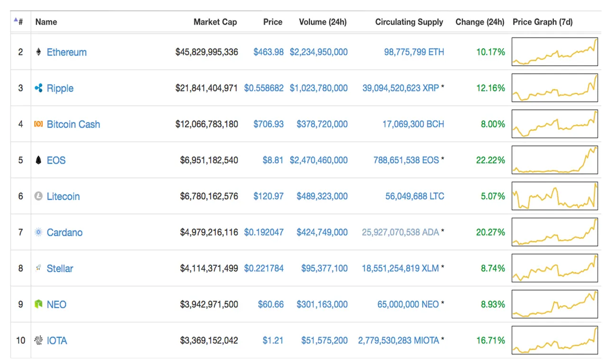The width and height of the screenshot is (607, 364).
Task: Click Litecoin price $120.97
Action: [x=268, y=196]
